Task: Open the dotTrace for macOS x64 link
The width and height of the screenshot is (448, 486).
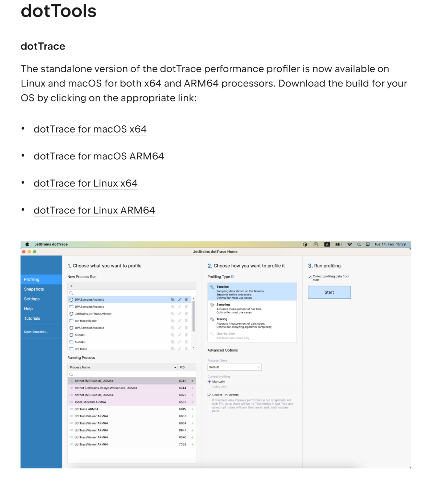Action: pos(90,129)
